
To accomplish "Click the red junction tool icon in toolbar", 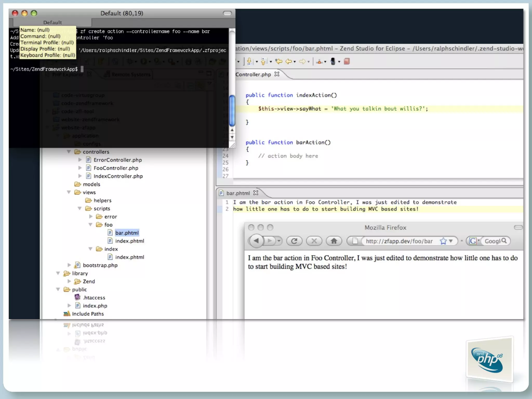I will [320, 62].
